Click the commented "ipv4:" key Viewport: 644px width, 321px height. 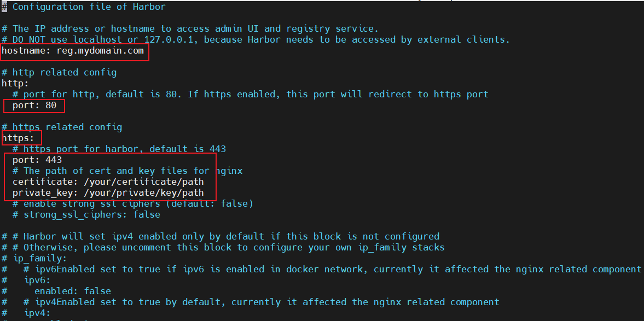[x=37, y=313]
